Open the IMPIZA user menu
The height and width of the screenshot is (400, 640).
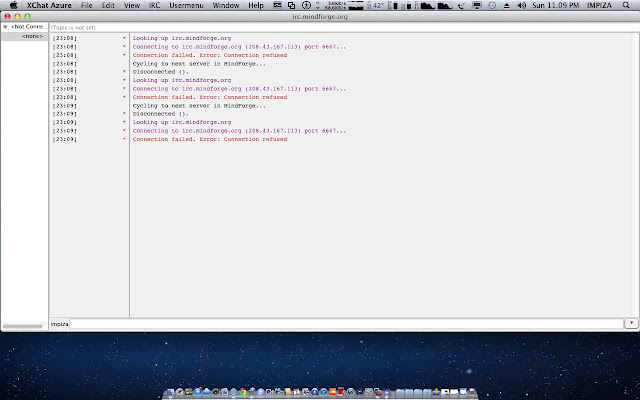599,5
